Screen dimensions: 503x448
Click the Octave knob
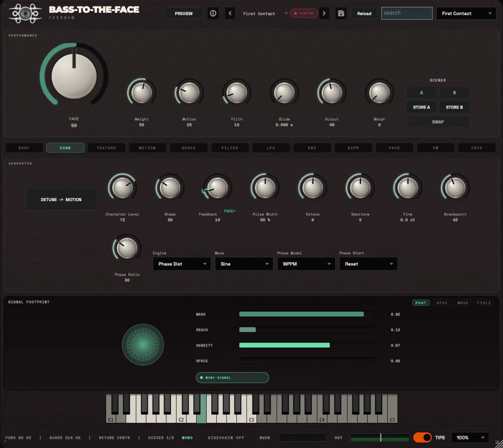[312, 188]
